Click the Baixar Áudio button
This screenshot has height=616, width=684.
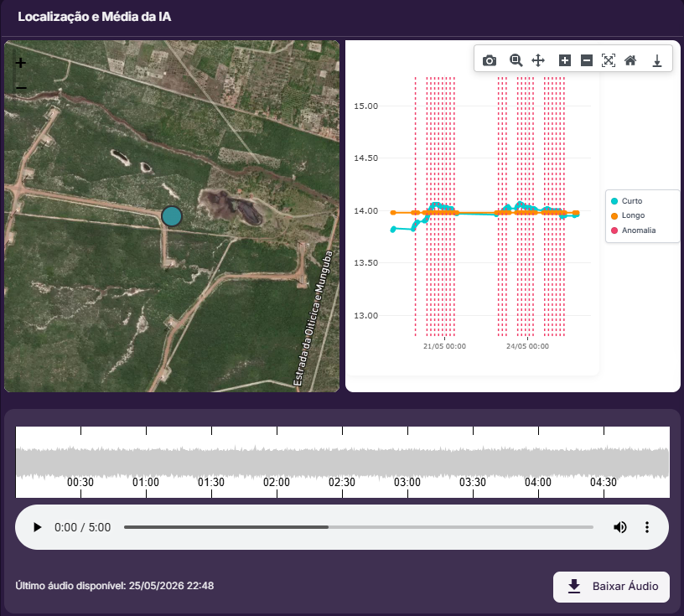pyautogui.click(x=611, y=587)
